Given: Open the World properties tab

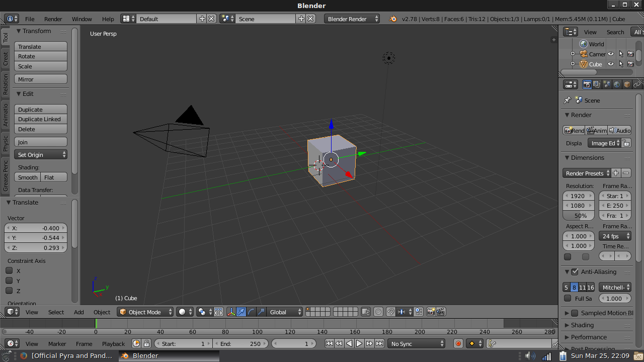Looking at the screenshot, I should tap(617, 84).
